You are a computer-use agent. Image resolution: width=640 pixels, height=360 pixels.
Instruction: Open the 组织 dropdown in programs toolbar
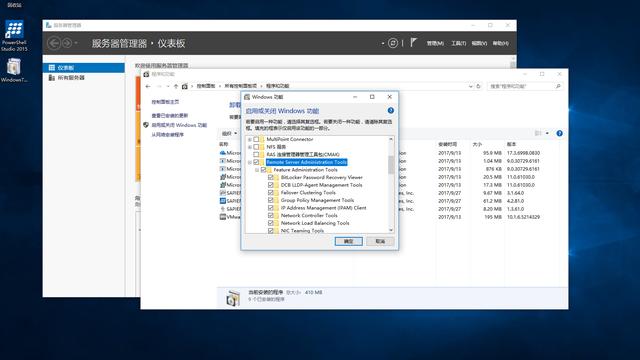(x=229, y=133)
